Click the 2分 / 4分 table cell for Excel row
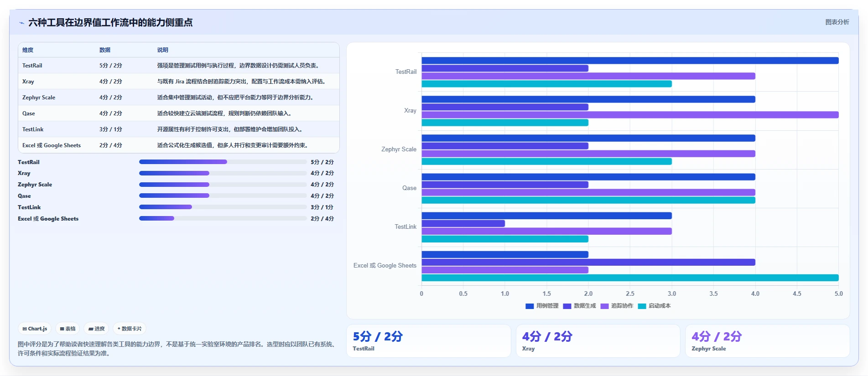The image size is (868, 376). coord(111,145)
